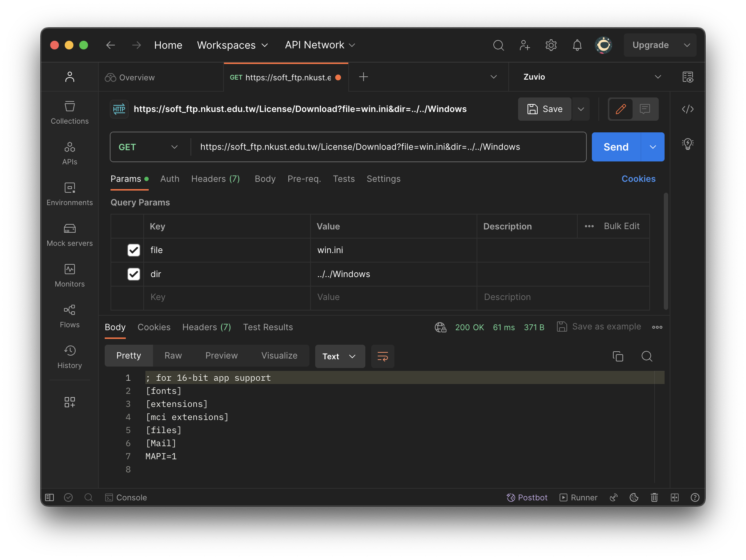Open the comments mode icon
This screenshot has width=746, height=560.
coord(645,109)
